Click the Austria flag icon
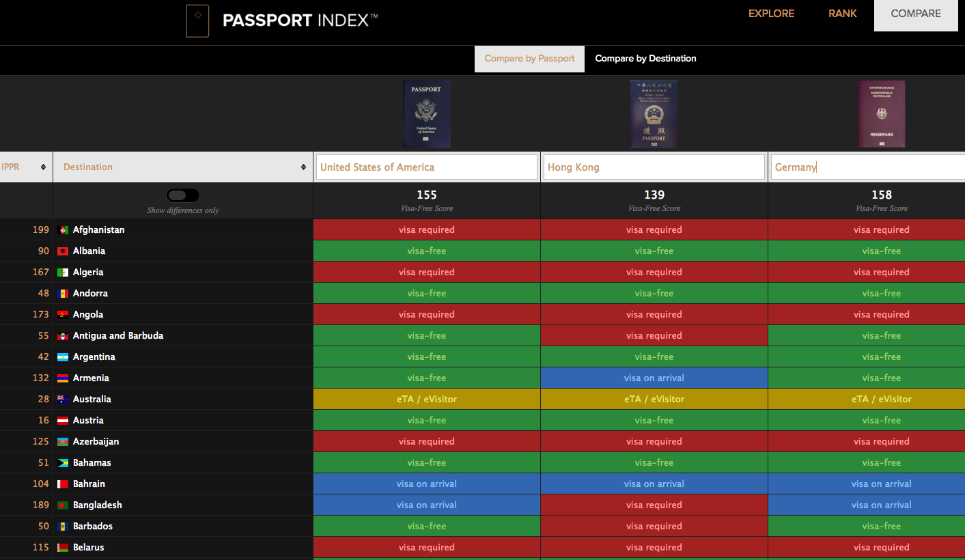Viewport: 965px width, 560px height. coord(63,421)
